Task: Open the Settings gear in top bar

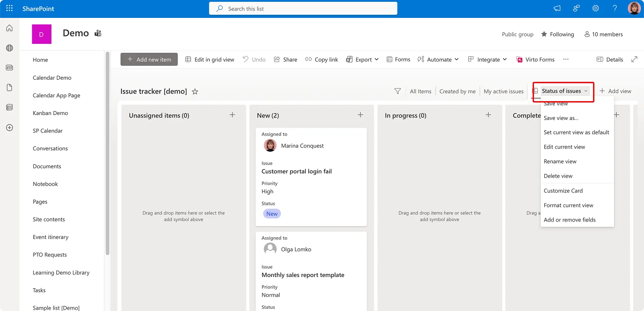Action: pyautogui.click(x=595, y=8)
